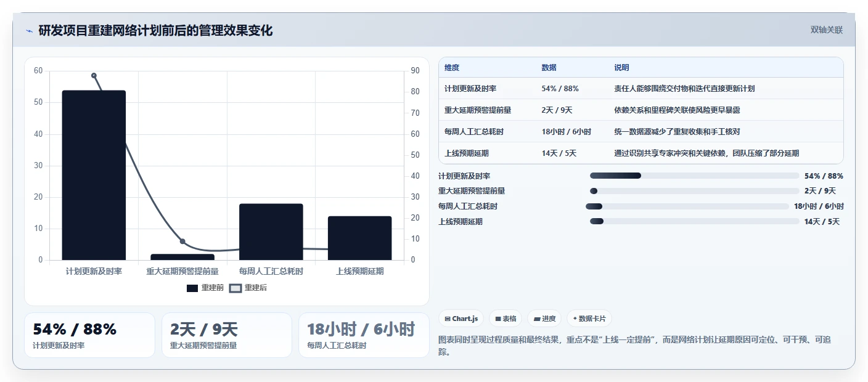Click the dashboard title 研发项目重建网络计划前后的管理效果变化
Viewport: 868px width, 382px height.
point(155,30)
